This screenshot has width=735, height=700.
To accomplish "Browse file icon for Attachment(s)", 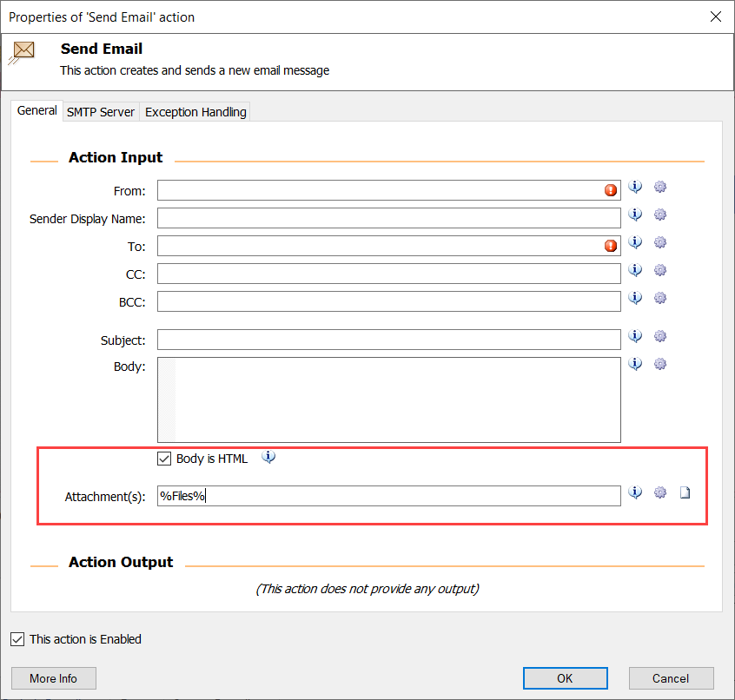I will coord(685,492).
